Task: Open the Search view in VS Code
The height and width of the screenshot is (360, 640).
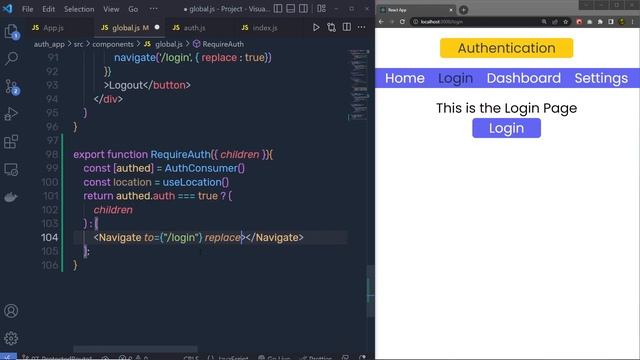Action: pyautogui.click(x=11, y=59)
